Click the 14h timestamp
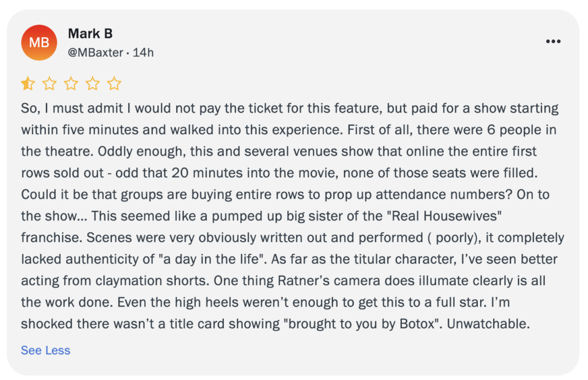This screenshot has width=588, height=380. point(143,53)
